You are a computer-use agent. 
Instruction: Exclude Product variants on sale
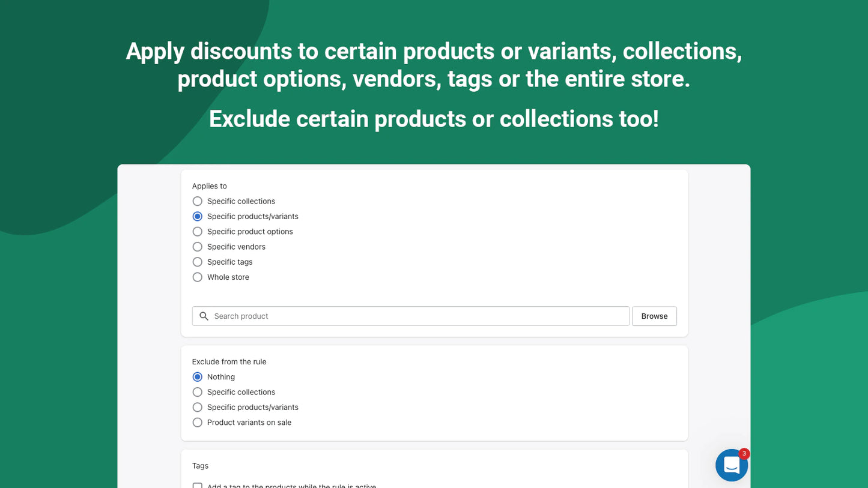coord(198,423)
